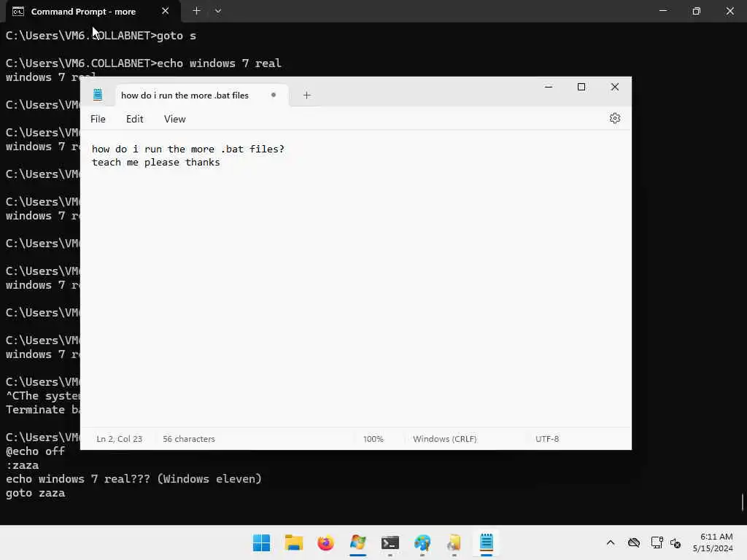Click the Notepad app icon in title bar
The width and height of the screenshot is (747, 560).
[x=98, y=95]
